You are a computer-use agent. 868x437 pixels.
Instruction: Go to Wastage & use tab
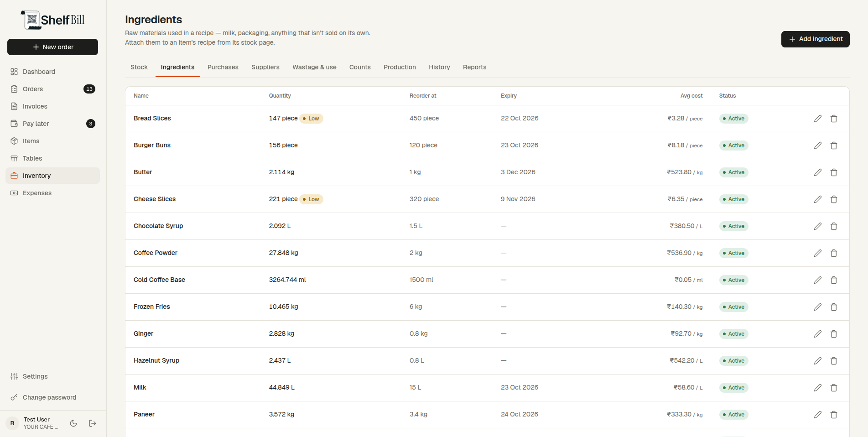314,67
